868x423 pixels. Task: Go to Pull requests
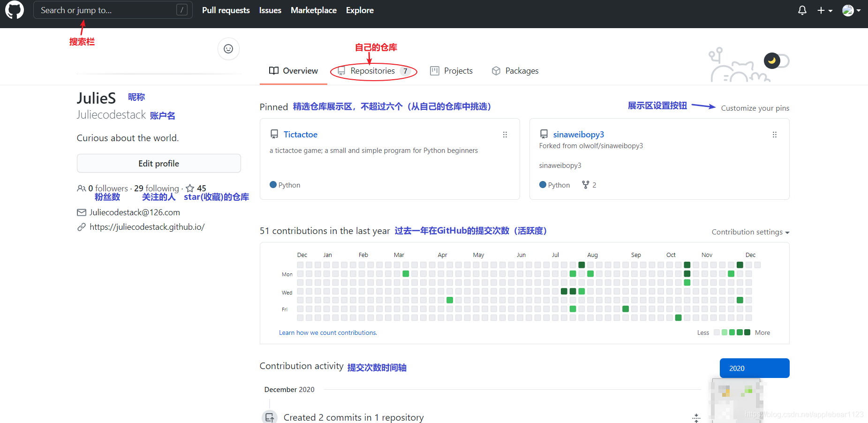[226, 10]
